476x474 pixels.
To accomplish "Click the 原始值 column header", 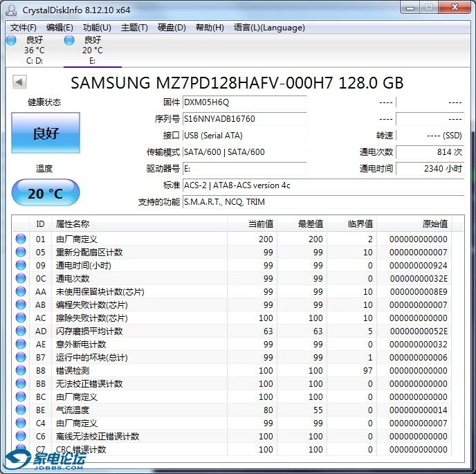I will click(414, 224).
